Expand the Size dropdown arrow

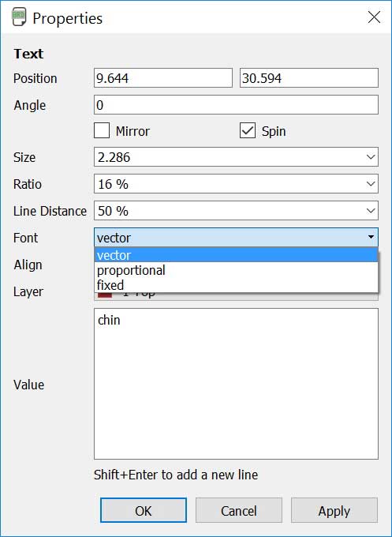(371, 157)
